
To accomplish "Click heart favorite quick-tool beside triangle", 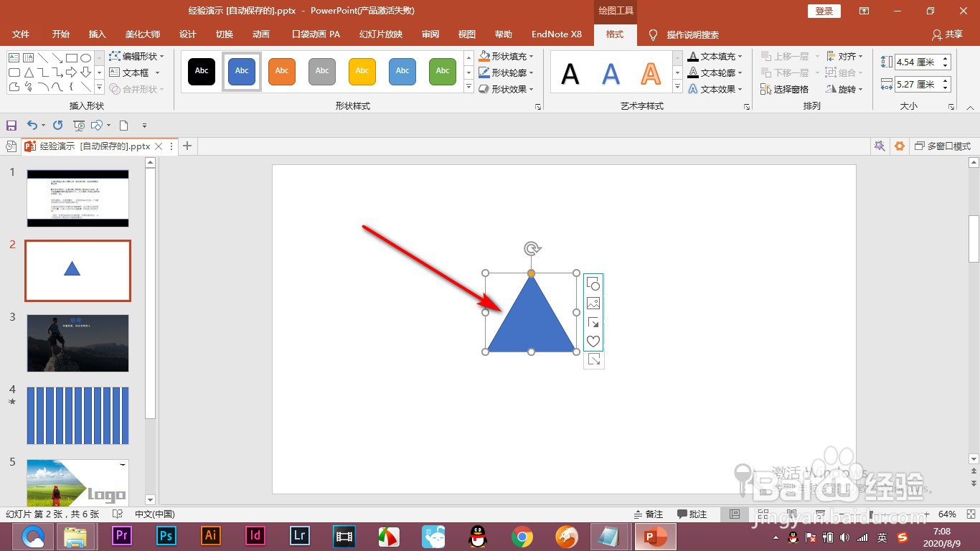I will [593, 342].
